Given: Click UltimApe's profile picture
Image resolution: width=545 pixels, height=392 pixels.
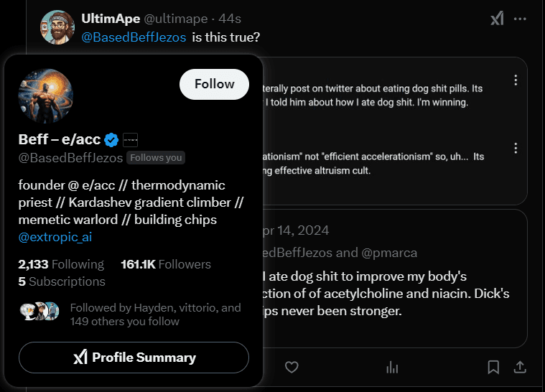Looking at the screenshot, I should 57,27.
